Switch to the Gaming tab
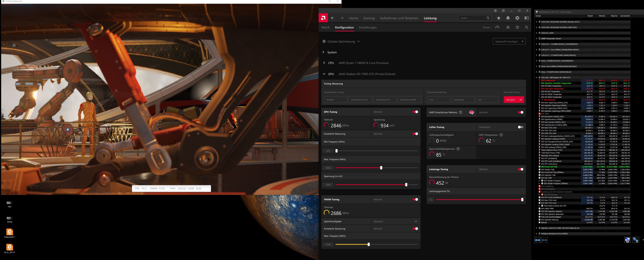Screen dimensions: 644x260 pos(369,18)
